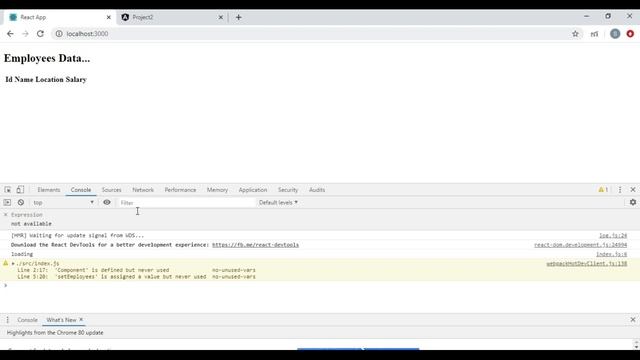Open the index.js source link
640x360 pixels.
click(x=611, y=254)
